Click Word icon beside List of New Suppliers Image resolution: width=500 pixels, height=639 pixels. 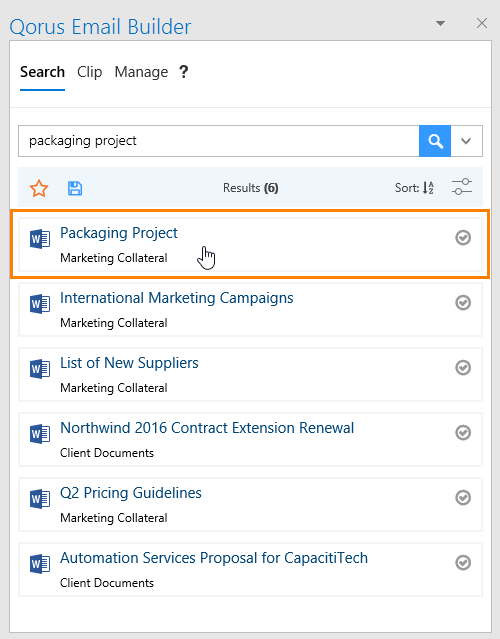tap(40, 369)
